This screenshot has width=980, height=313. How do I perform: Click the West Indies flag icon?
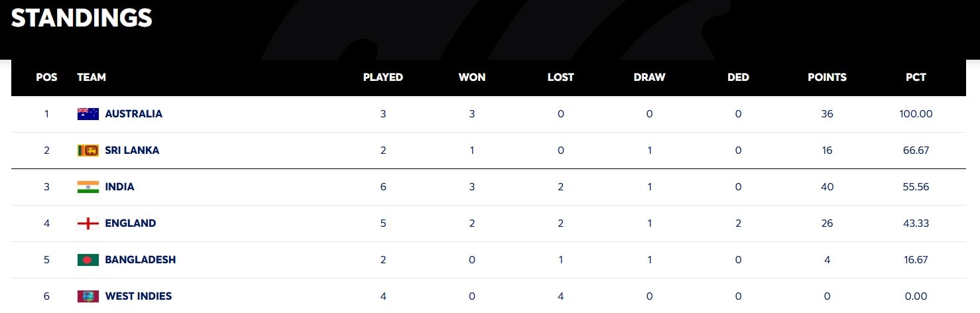88,296
